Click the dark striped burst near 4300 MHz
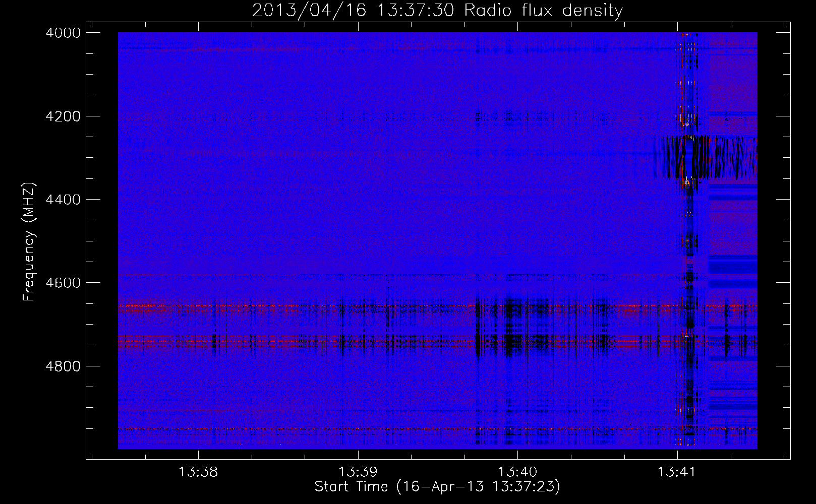The width and height of the screenshot is (816, 504). [x=706, y=157]
